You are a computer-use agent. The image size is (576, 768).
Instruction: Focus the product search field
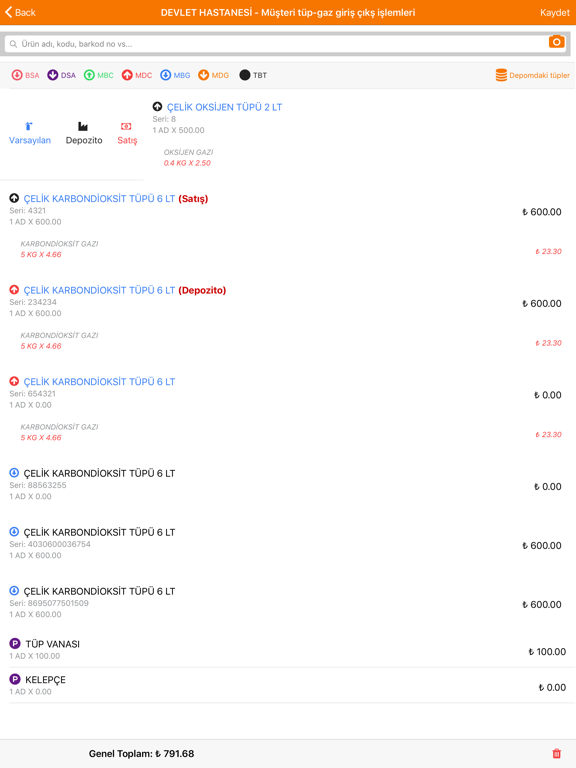(285, 44)
